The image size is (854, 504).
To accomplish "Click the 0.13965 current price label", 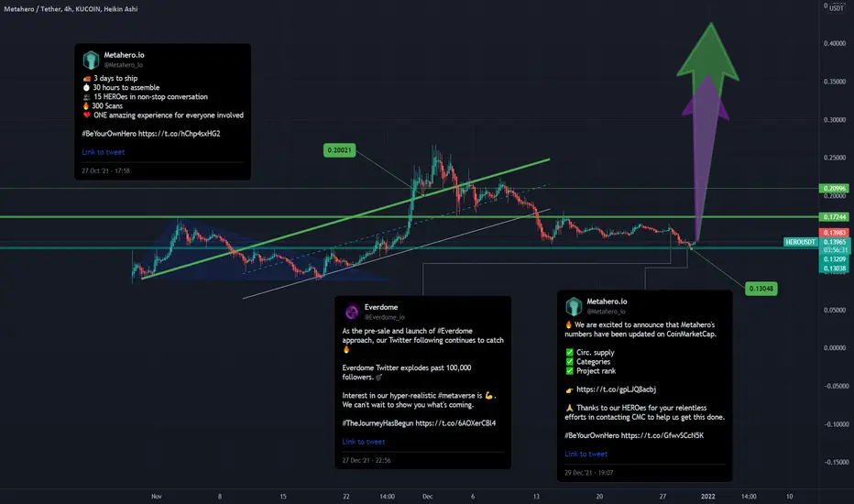I will click(834, 242).
